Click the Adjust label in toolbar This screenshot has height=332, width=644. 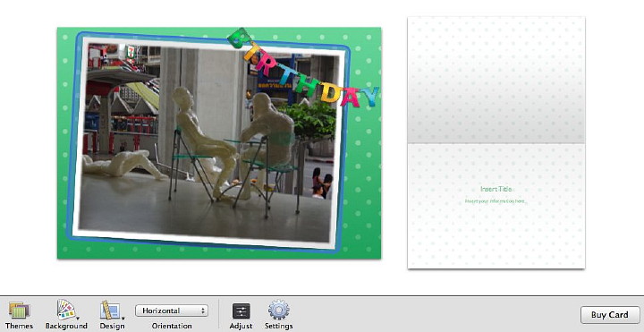(x=241, y=326)
